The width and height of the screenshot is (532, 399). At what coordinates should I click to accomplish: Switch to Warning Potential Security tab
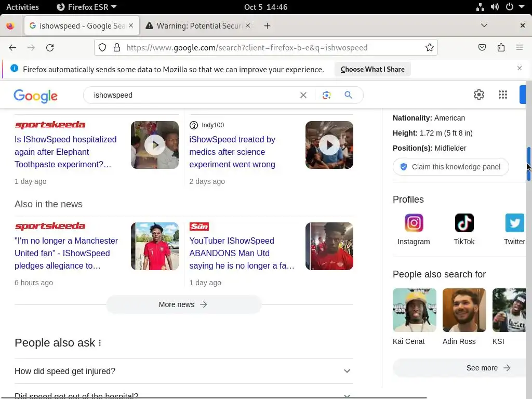point(198,26)
